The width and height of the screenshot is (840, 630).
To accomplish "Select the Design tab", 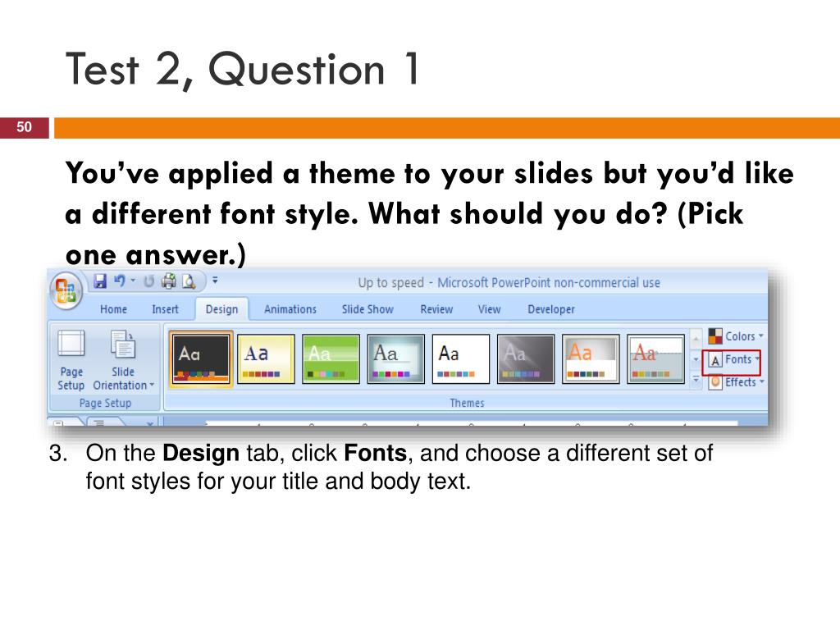I will [221, 309].
